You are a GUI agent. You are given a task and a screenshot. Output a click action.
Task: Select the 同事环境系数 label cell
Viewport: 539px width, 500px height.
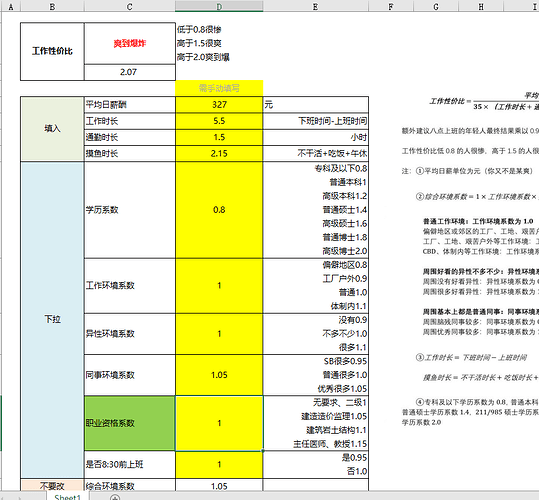[x=130, y=375]
